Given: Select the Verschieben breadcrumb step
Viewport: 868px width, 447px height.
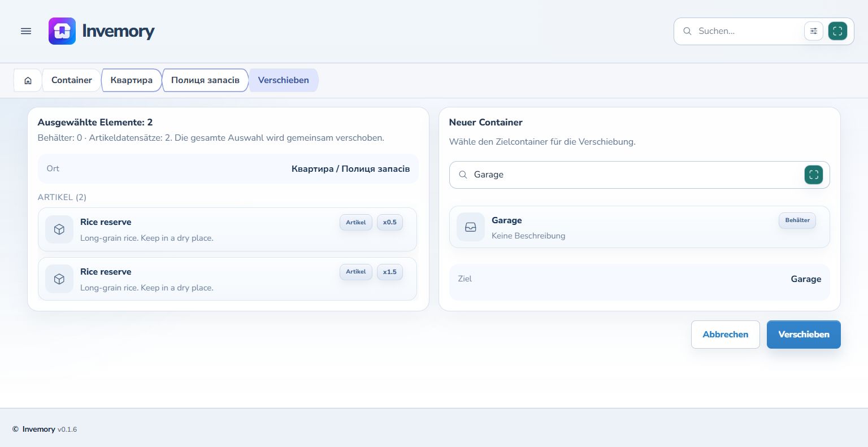Looking at the screenshot, I should tap(284, 80).
